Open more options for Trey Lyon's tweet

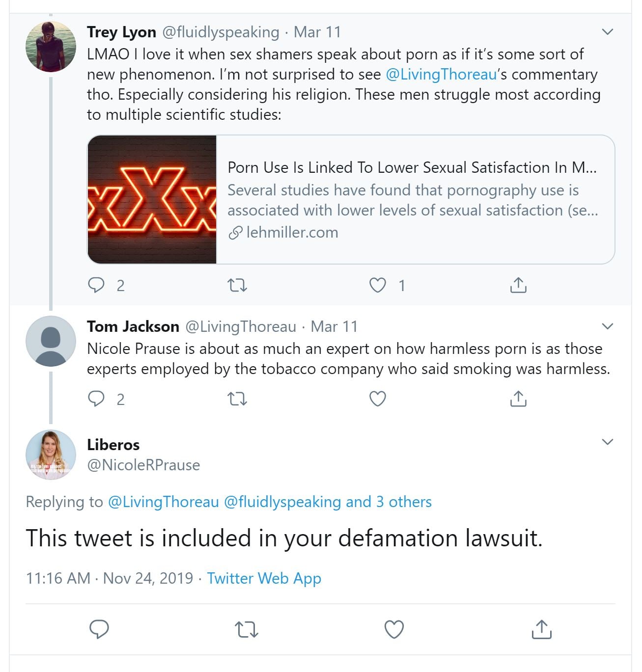pos(608,32)
